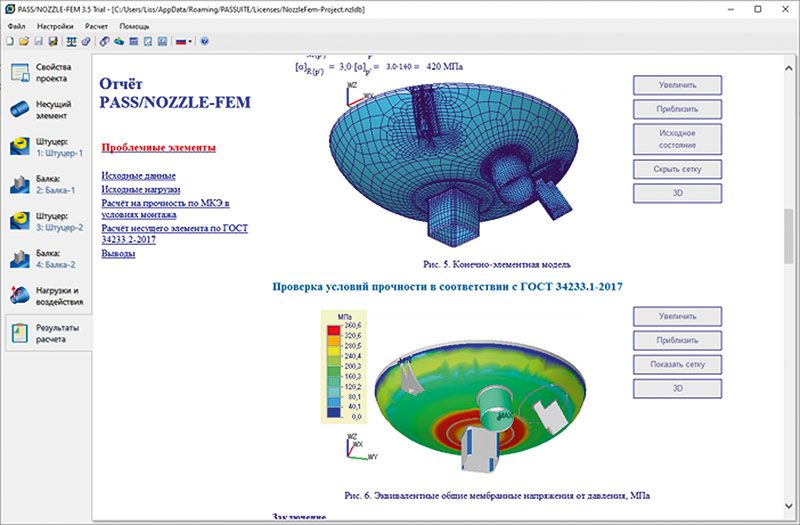Open help with the question mark icon
This screenshot has width=800, height=525.
pos(205,42)
